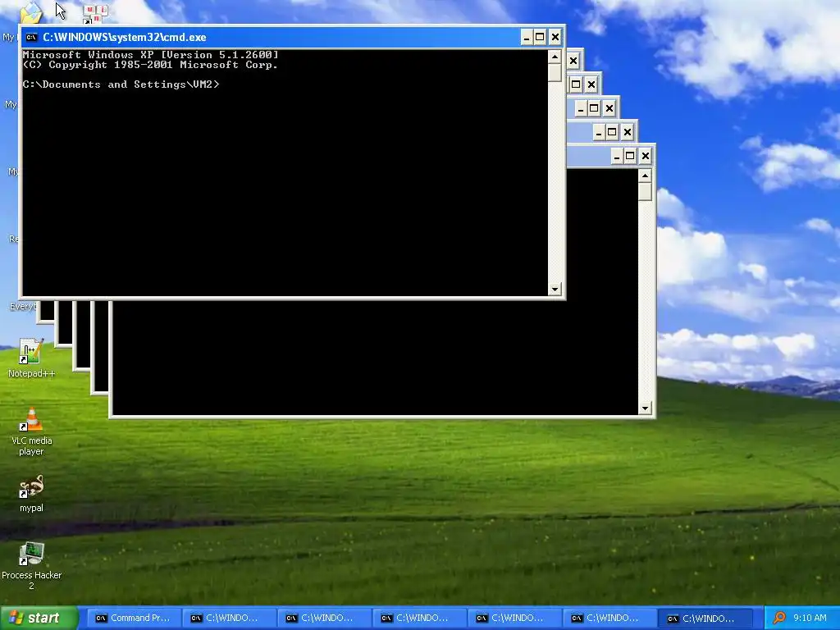Click the C:\WINDOWS\system32\cmd.exe title text
The image size is (840, 630).
coord(125,37)
